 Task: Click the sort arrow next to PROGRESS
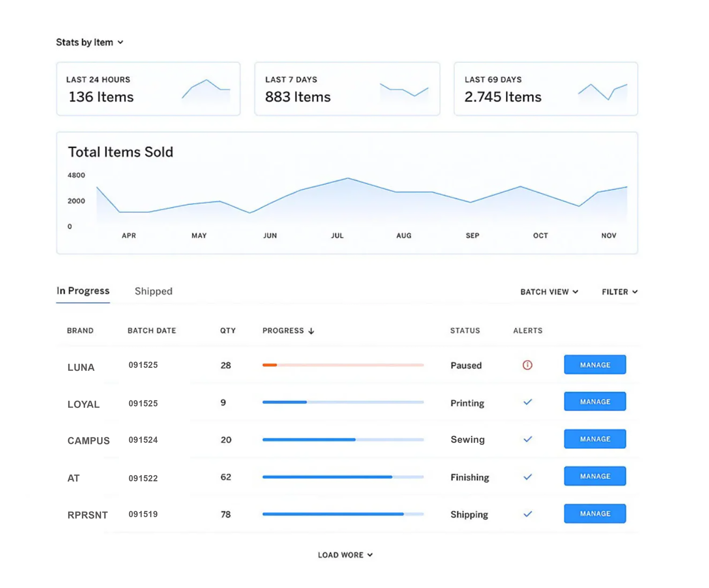pyautogui.click(x=311, y=331)
